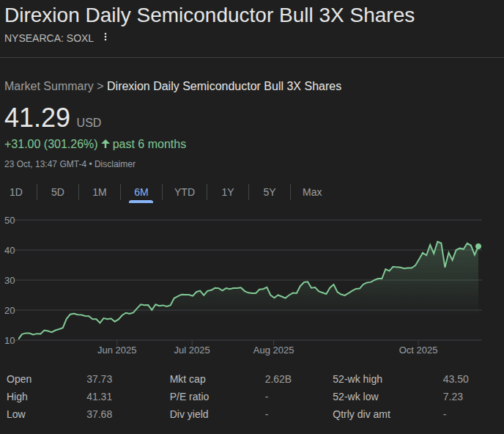The height and width of the screenshot is (434, 504).
Task: Click the green up arrow icon
Action: [105, 144]
